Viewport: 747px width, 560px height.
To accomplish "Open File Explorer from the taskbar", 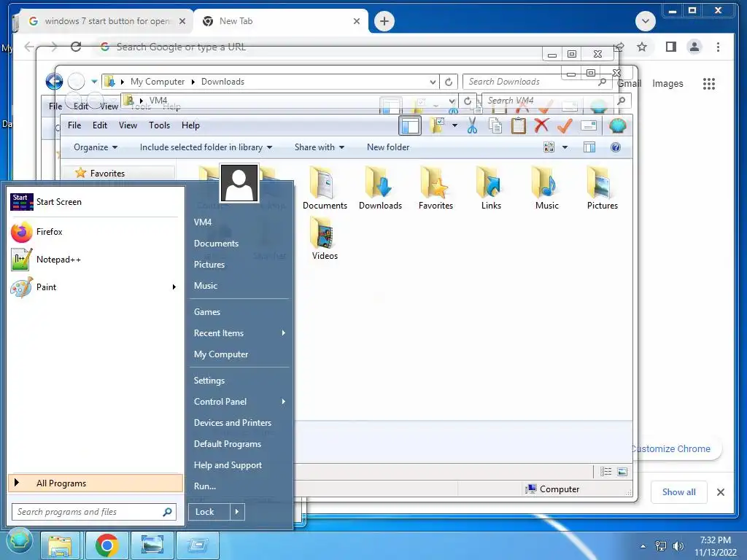I will [x=60, y=545].
